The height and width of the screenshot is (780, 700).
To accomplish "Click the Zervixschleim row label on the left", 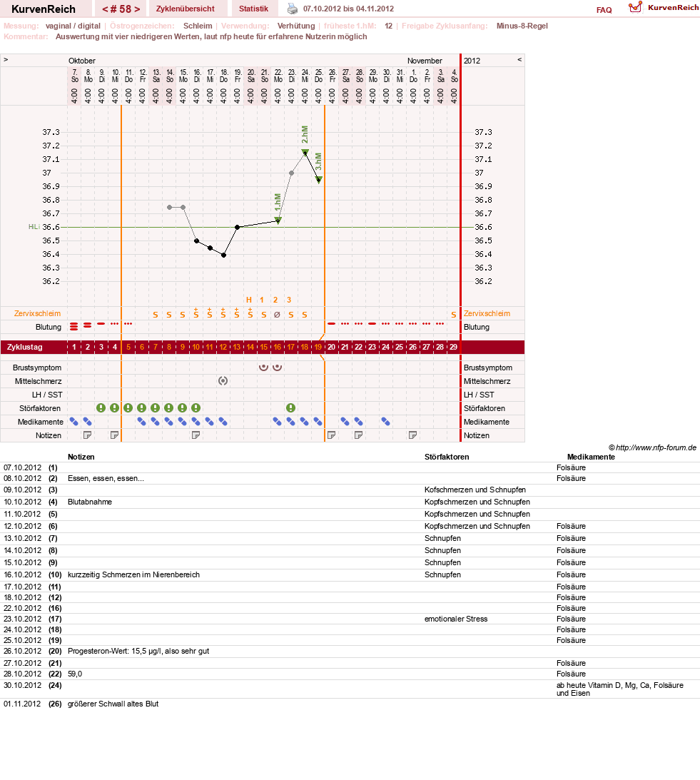I will click(37, 313).
